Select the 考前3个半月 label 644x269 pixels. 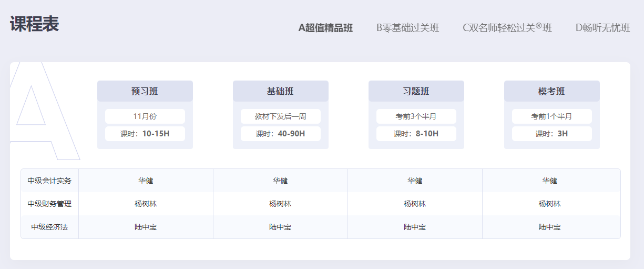pyautogui.click(x=416, y=116)
